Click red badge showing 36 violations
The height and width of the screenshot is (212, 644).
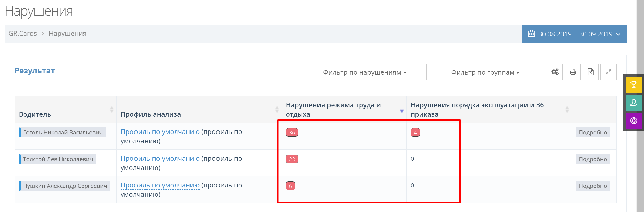click(292, 133)
